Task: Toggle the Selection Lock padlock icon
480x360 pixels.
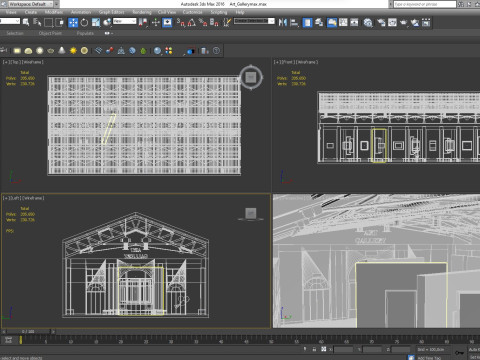Action: click(314, 349)
